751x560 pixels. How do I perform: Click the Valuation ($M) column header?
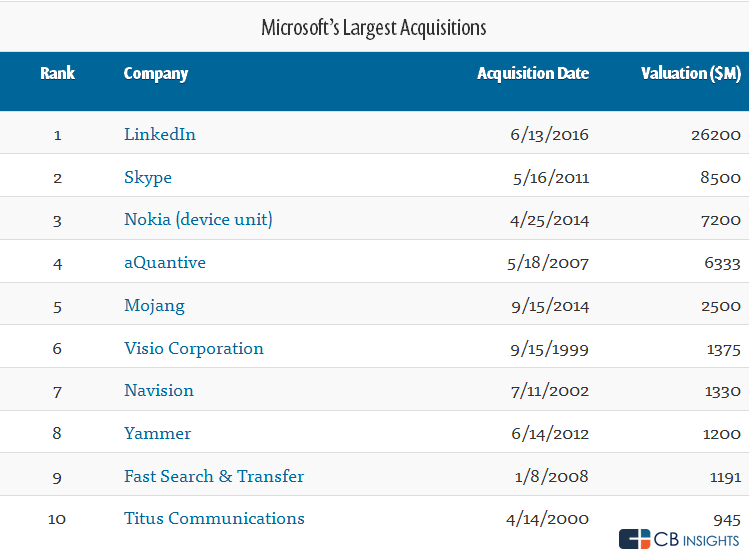[691, 73]
